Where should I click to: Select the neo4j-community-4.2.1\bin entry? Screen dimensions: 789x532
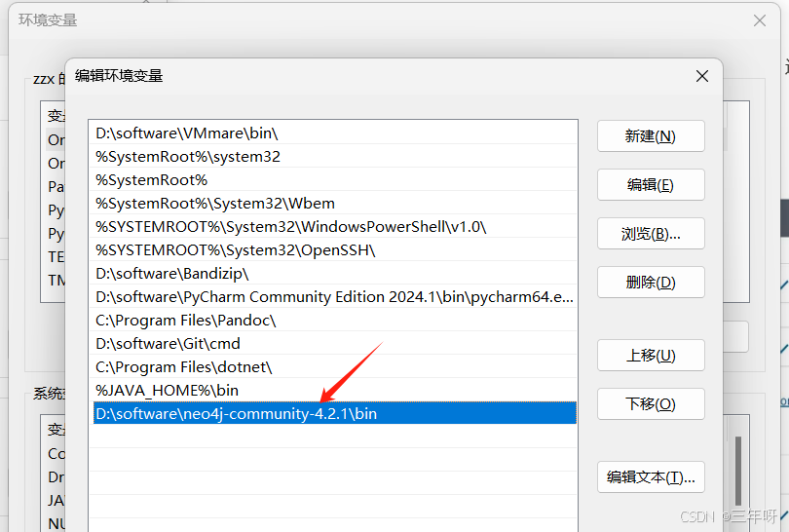click(x=335, y=413)
